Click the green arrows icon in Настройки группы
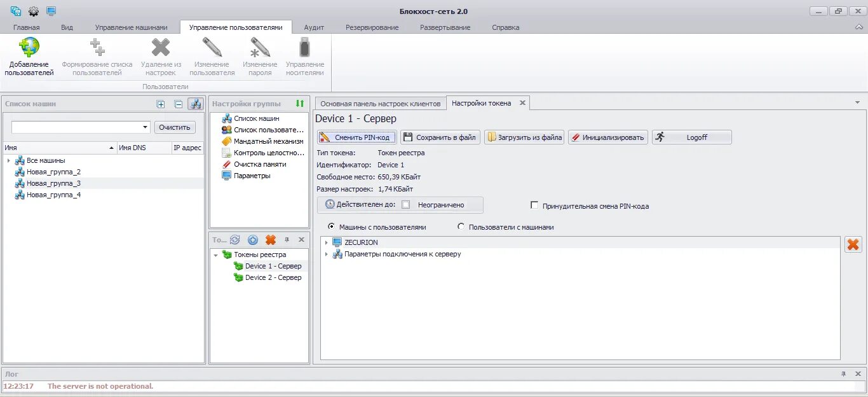Image resolution: width=868 pixels, height=397 pixels. coord(300,104)
